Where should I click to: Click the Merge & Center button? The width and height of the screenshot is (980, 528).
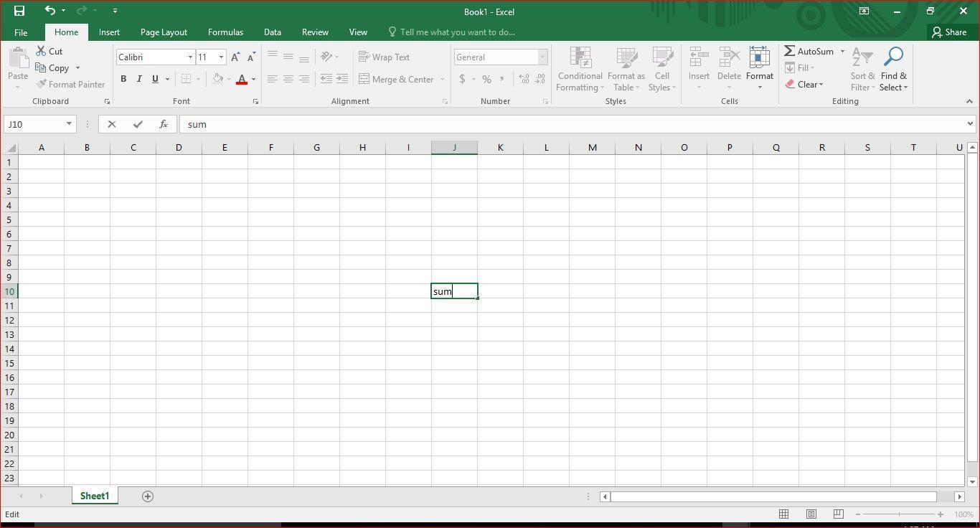click(396, 80)
